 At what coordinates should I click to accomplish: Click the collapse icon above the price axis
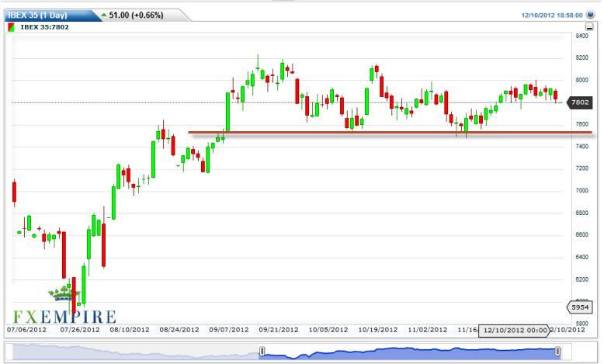tap(589, 26)
